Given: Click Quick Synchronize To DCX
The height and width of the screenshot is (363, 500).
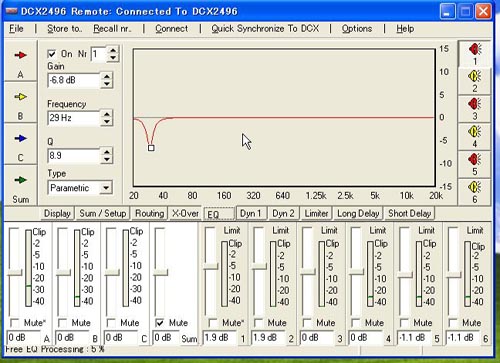Looking at the screenshot, I should (x=265, y=29).
